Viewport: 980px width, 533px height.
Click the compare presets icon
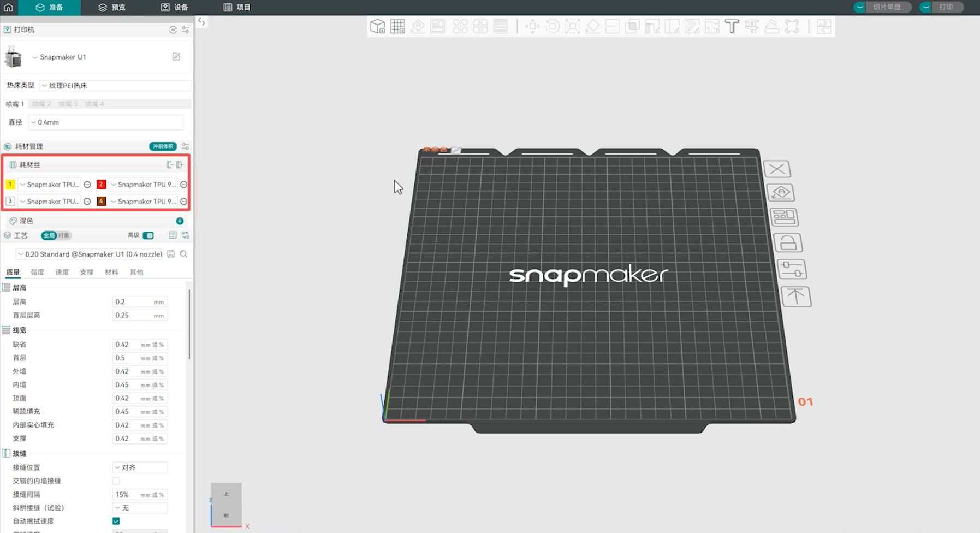[x=186, y=235]
